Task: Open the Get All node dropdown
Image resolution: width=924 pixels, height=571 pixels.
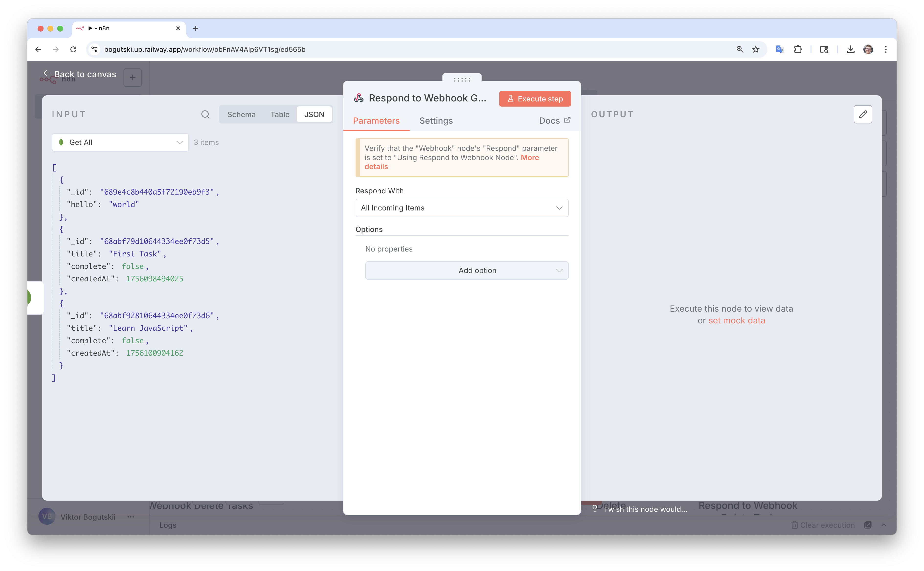Action: click(120, 142)
